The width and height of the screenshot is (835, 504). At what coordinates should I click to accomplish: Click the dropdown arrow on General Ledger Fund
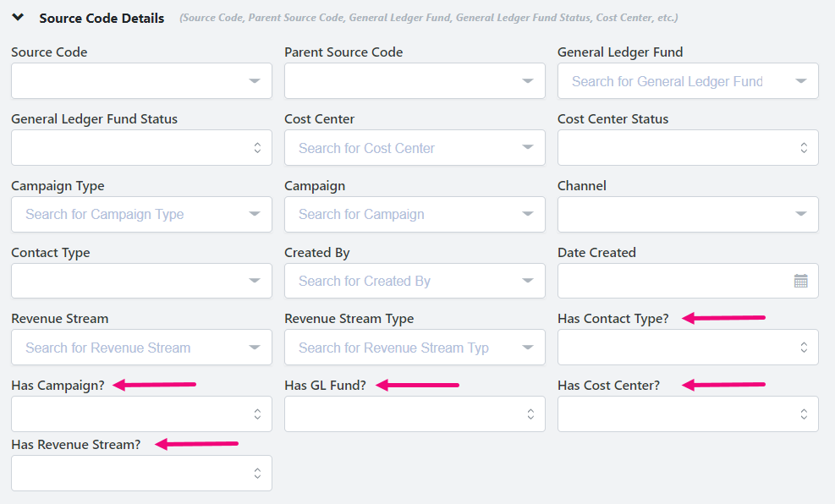point(801,80)
